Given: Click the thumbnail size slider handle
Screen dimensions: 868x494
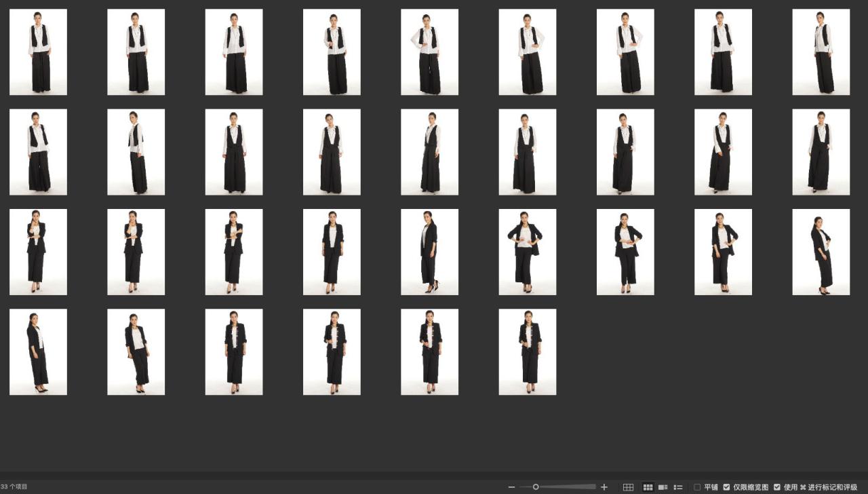Looking at the screenshot, I should coord(536,487).
